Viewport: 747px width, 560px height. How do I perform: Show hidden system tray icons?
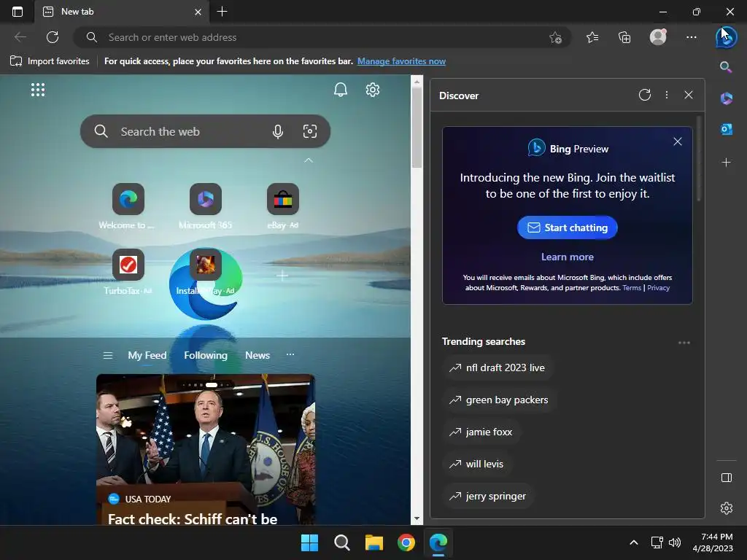[x=634, y=542]
